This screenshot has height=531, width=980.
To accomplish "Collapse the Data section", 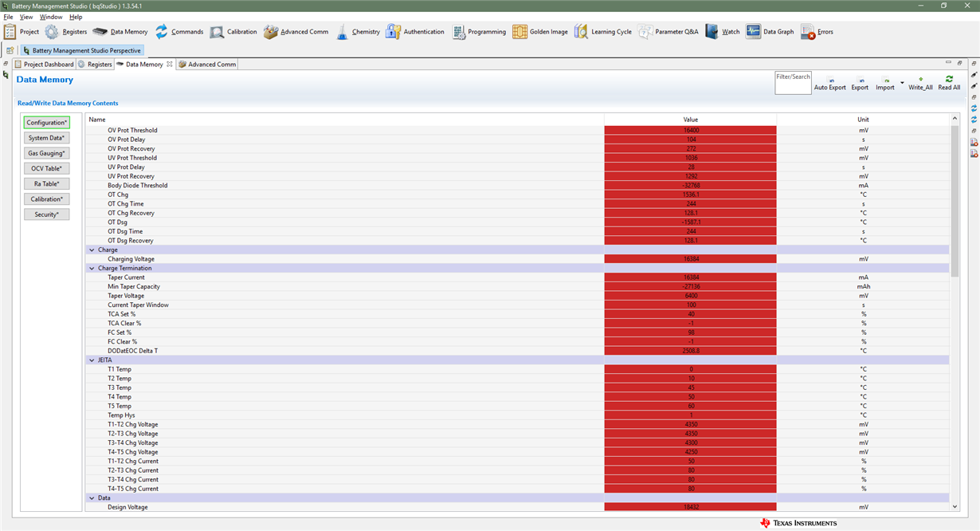I will 92,498.
